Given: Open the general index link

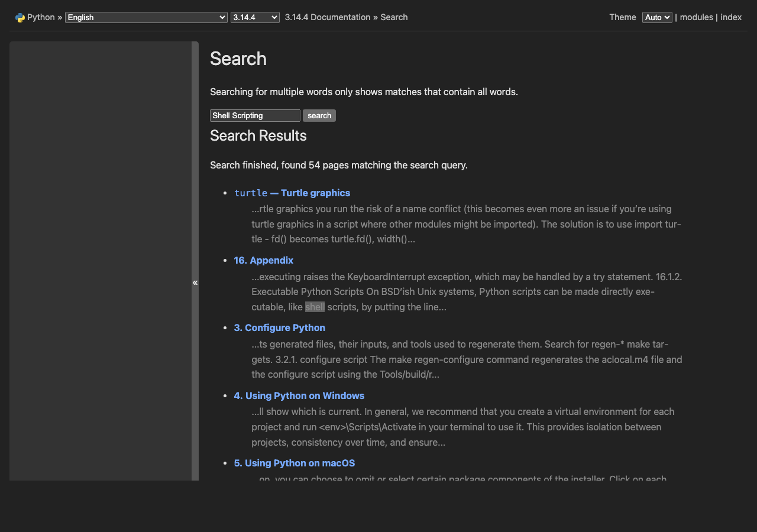Looking at the screenshot, I should (x=731, y=17).
